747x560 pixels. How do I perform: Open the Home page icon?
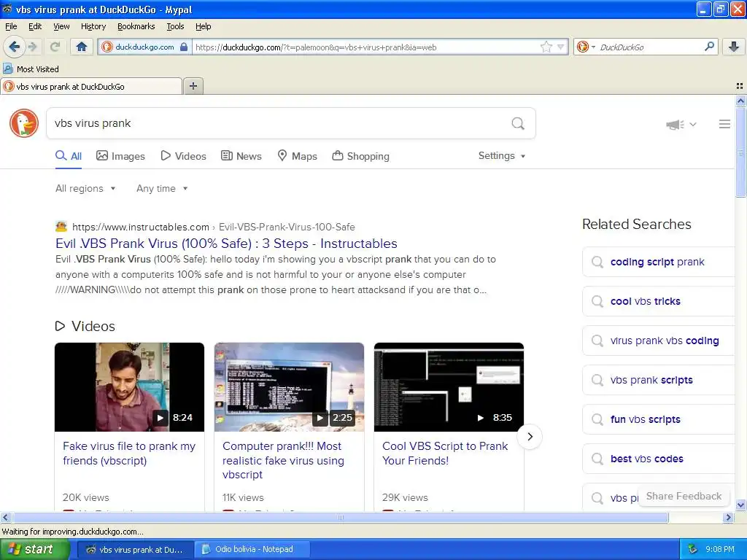(x=82, y=47)
